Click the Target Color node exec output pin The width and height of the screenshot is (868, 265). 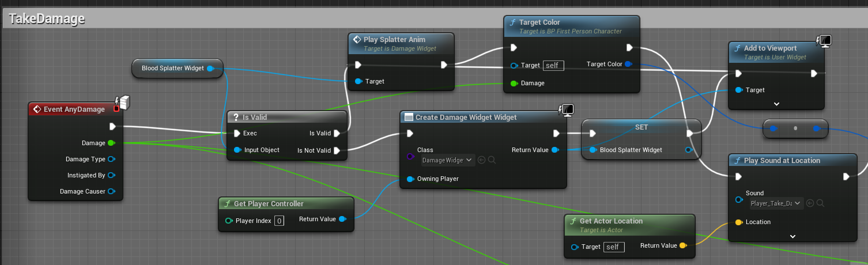pos(629,48)
